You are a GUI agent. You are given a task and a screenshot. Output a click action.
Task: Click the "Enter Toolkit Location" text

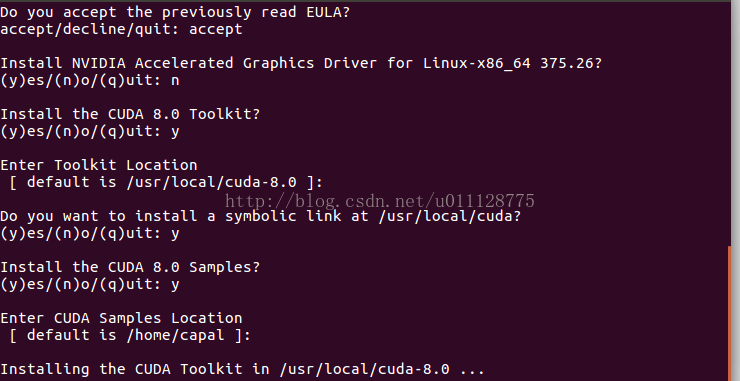coord(99,165)
